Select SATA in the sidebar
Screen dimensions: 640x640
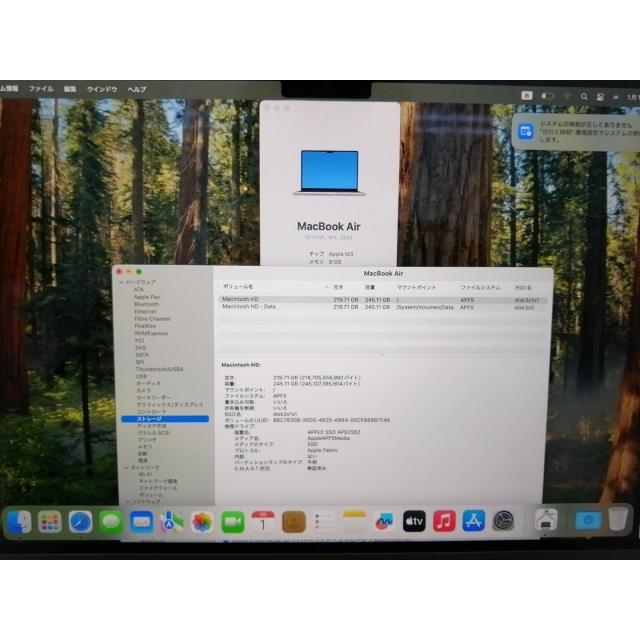click(x=142, y=355)
